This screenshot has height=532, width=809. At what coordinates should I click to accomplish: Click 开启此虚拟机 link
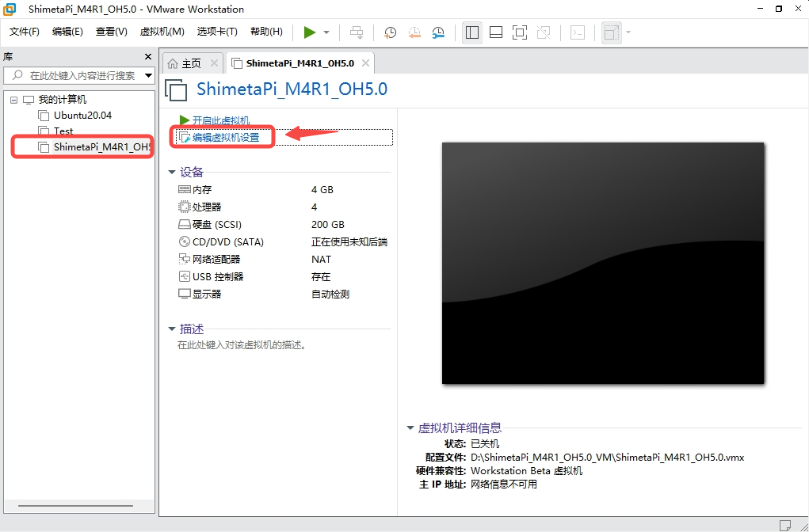click(221, 120)
